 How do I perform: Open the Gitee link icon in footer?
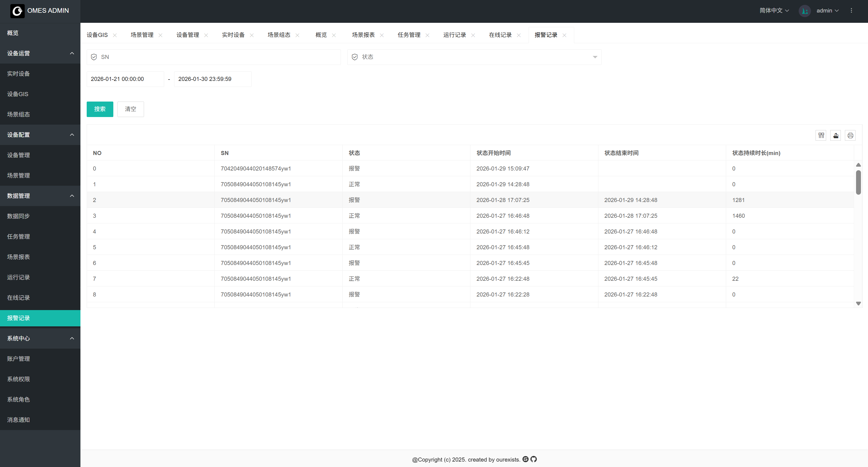pyautogui.click(x=525, y=459)
